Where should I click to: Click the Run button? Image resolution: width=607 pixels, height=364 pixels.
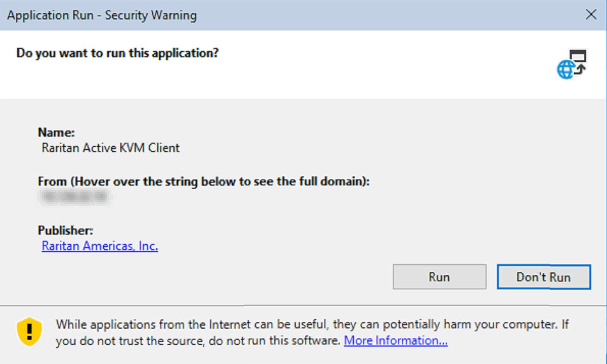click(x=439, y=277)
